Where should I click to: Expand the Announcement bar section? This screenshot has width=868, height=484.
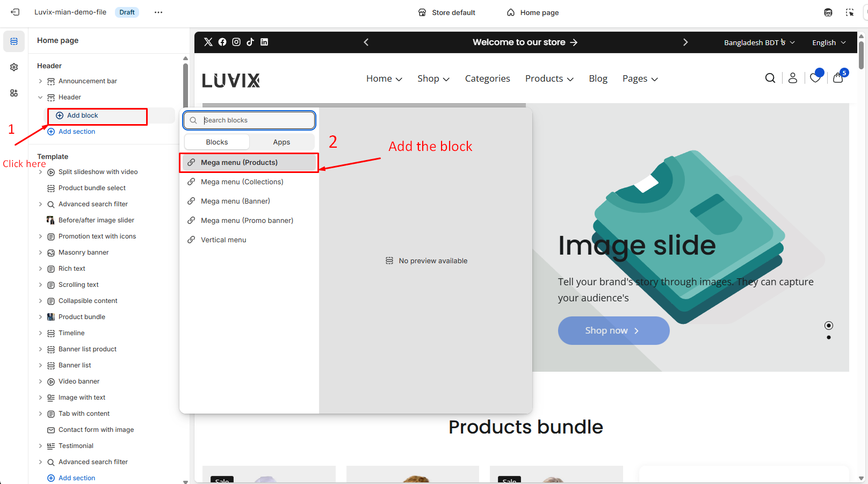tap(40, 81)
